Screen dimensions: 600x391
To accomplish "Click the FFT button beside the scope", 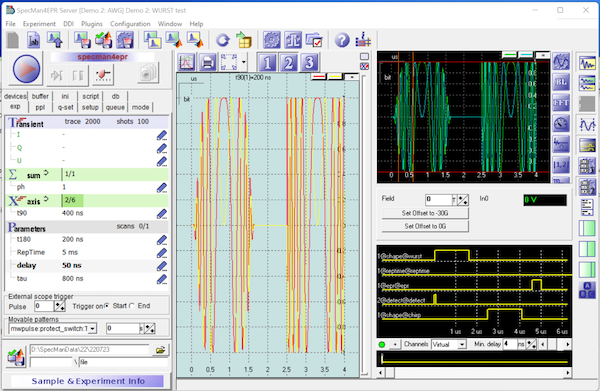I will pyautogui.click(x=561, y=103).
